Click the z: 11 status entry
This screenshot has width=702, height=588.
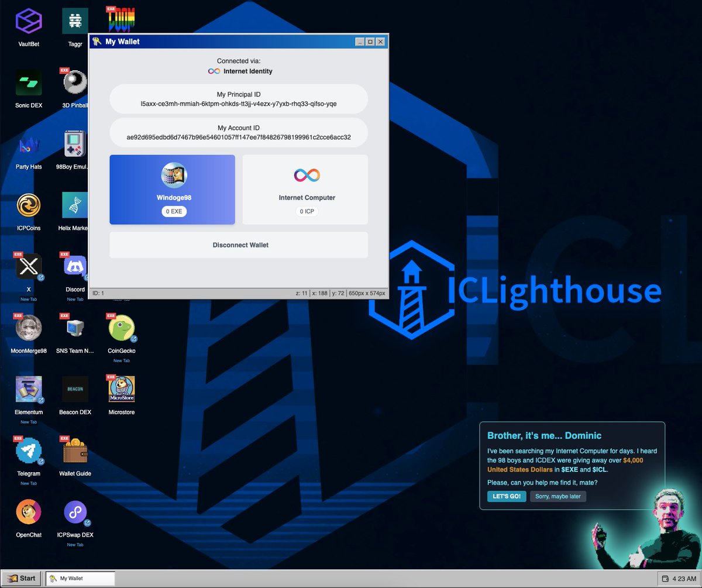coord(302,293)
